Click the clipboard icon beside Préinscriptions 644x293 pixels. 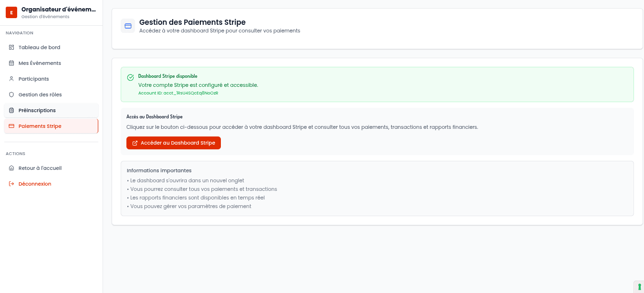pos(11,110)
